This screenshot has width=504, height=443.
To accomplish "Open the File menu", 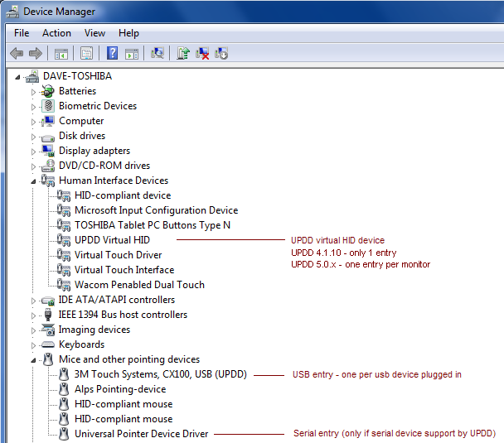I will pos(22,33).
